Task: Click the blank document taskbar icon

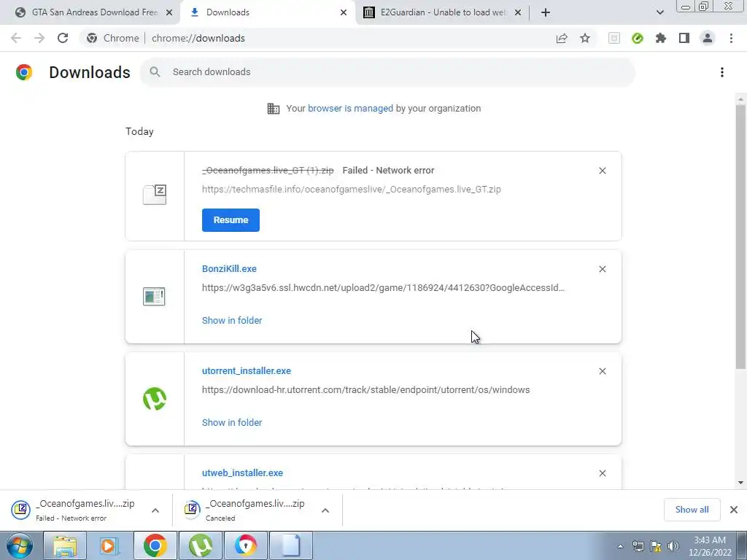Action: (x=291, y=545)
